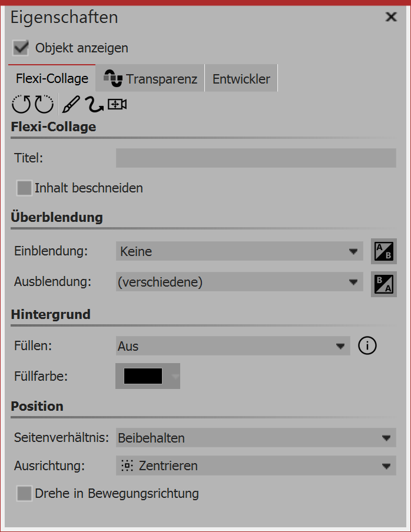Open the A/B fade-in preview icon
This screenshot has width=411, height=532.
click(384, 251)
